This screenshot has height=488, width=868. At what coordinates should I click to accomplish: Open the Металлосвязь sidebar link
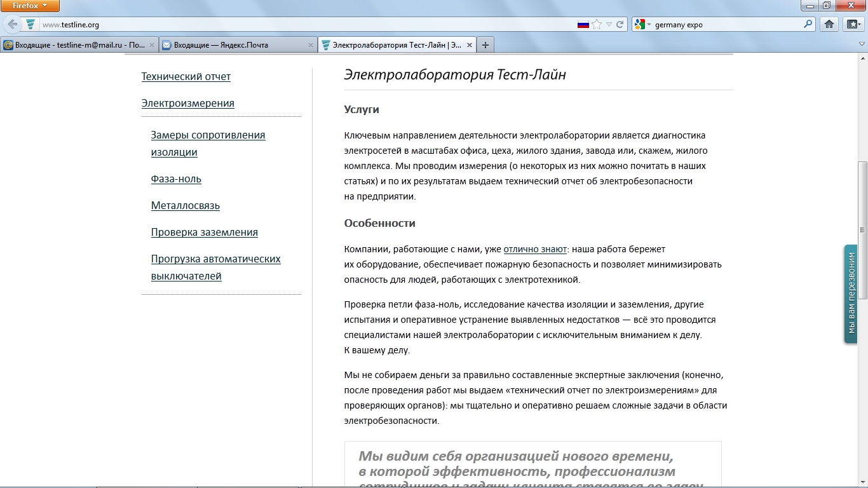click(186, 206)
